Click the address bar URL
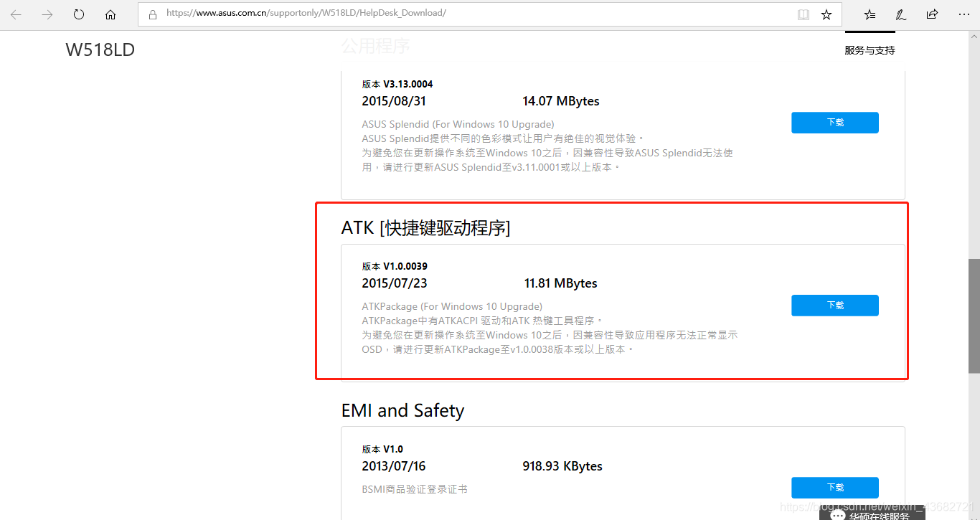Image resolution: width=980 pixels, height=520 pixels. tap(306, 14)
